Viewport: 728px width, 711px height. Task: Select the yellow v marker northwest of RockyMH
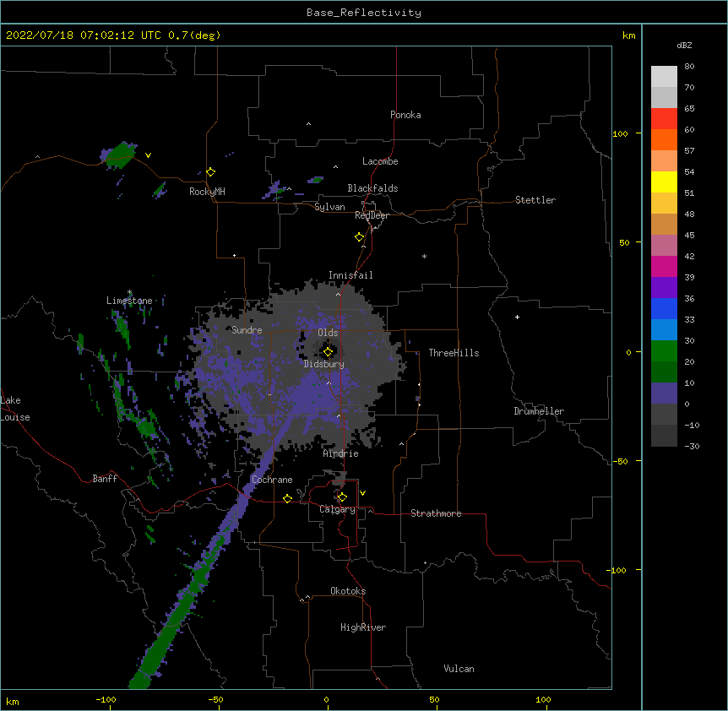tap(148, 155)
